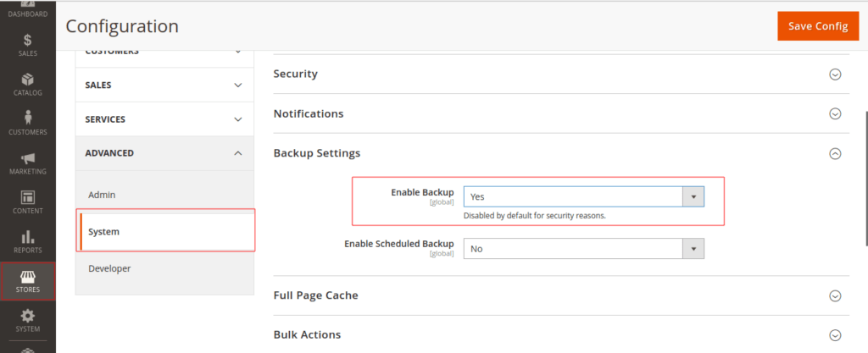Click the System gear icon in sidebar
868x353 pixels.
tap(28, 317)
